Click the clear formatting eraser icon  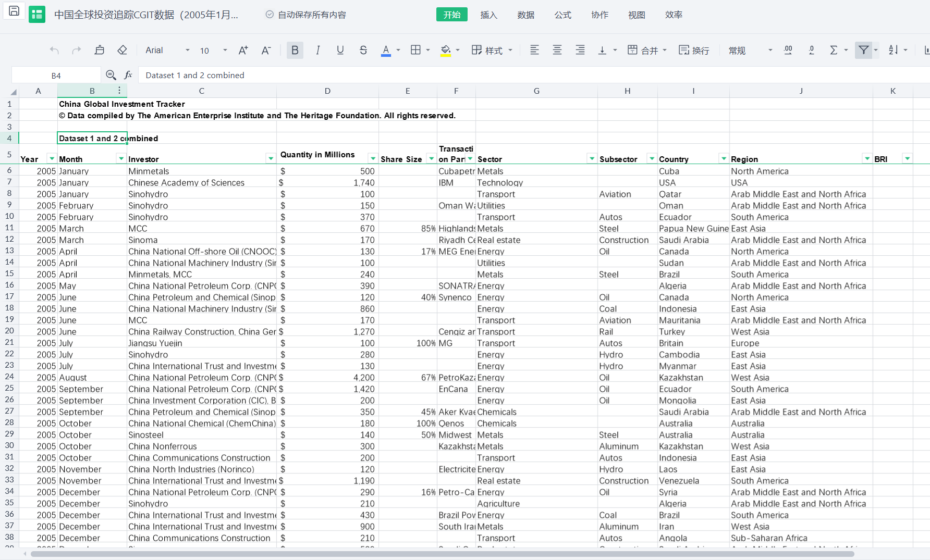point(122,50)
